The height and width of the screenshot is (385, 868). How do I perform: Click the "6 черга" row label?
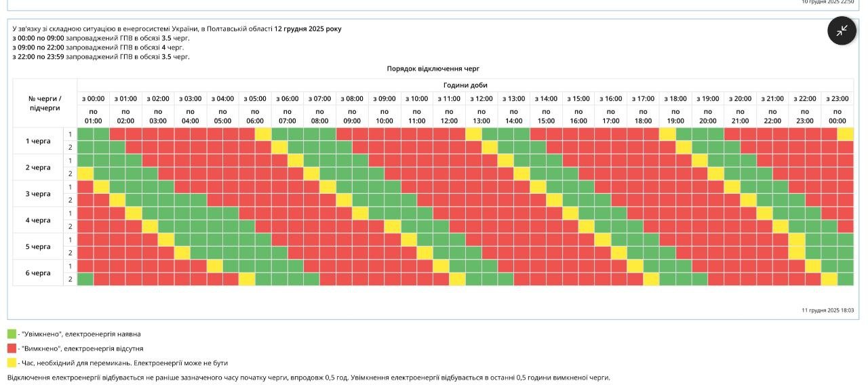click(38, 273)
